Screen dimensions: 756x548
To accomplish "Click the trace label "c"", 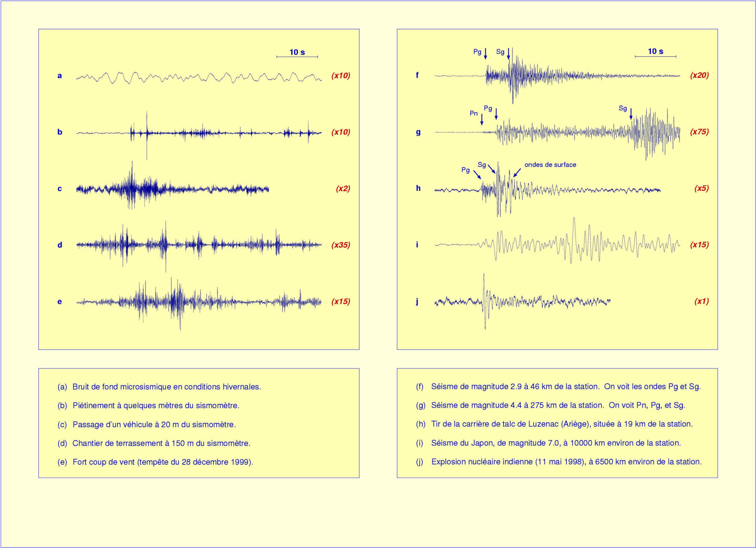I will coord(59,189).
